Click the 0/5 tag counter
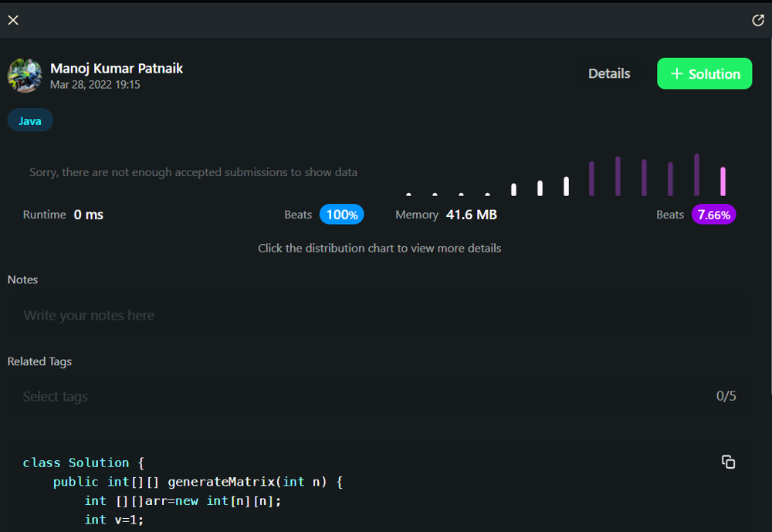Viewport: 772px width, 532px height. tap(726, 396)
